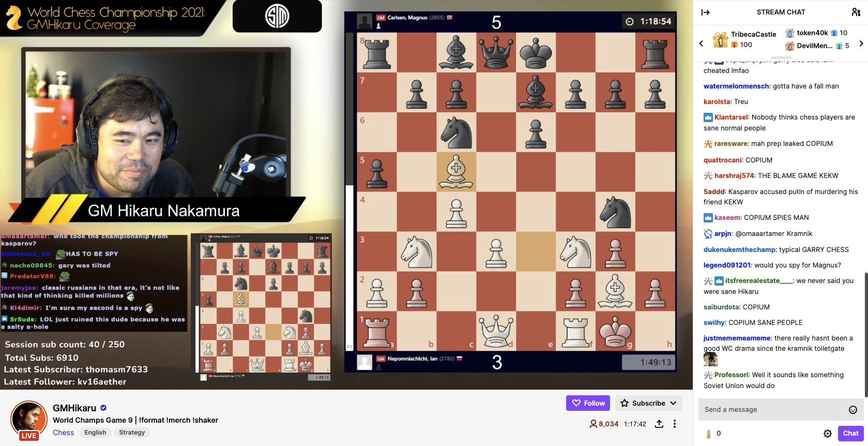Open watermelonmensch's user card

(x=737, y=86)
